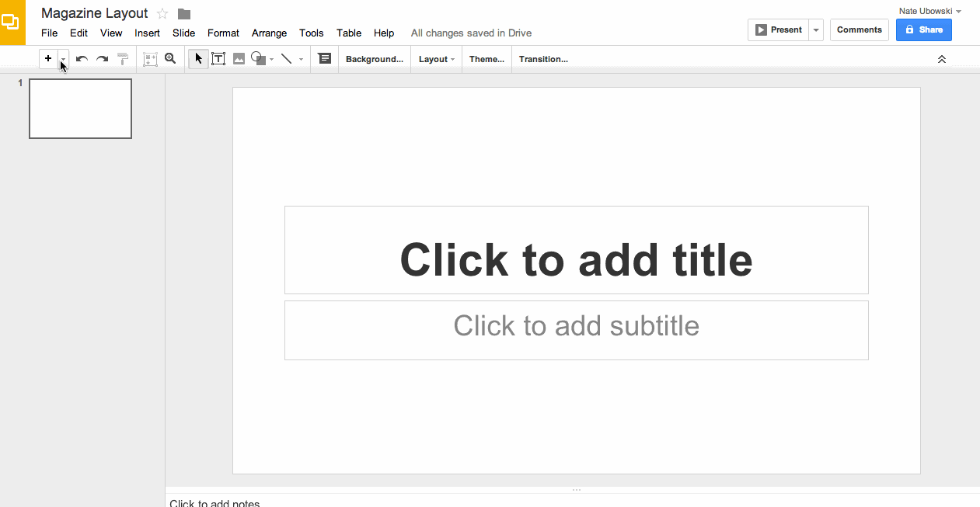Select the Zoom magnifier tool
This screenshot has width=980, height=507.
(170, 58)
